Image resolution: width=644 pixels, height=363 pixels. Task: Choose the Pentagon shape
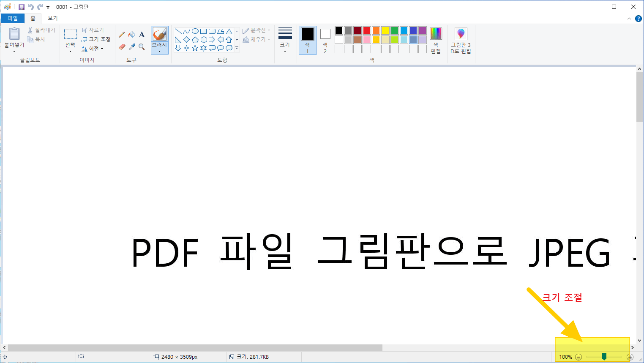point(195,40)
